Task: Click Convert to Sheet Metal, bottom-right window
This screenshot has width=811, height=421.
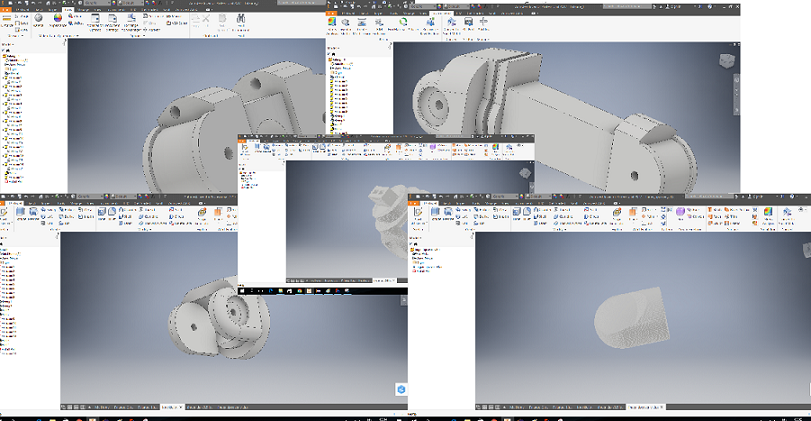Action: point(787,215)
